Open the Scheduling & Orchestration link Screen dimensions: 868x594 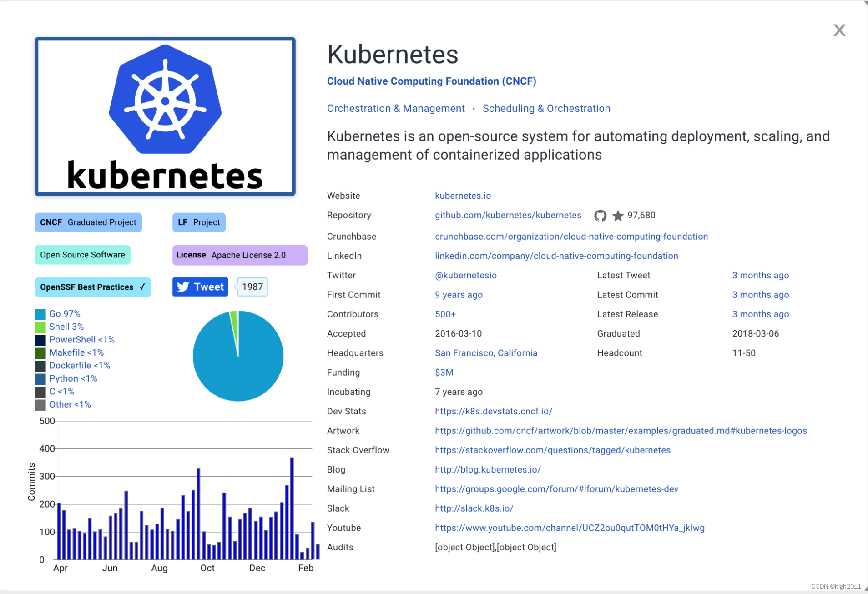click(546, 108)
